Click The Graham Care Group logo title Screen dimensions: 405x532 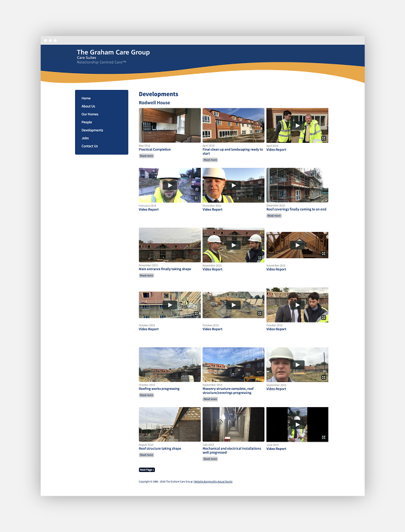113,52
